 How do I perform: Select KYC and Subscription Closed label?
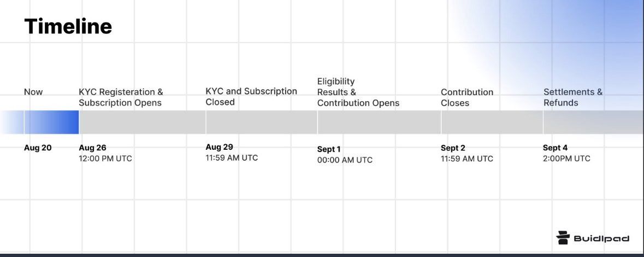click(x=251, y=97)
